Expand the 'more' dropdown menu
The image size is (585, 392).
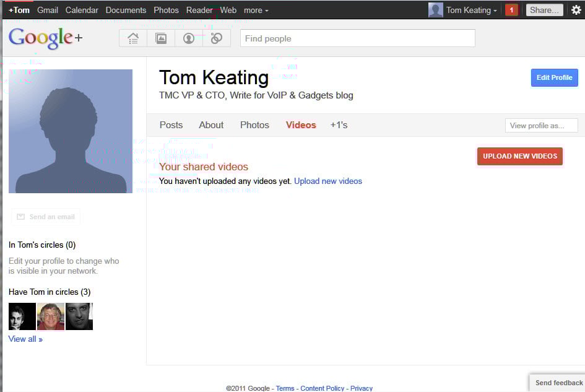256,10
